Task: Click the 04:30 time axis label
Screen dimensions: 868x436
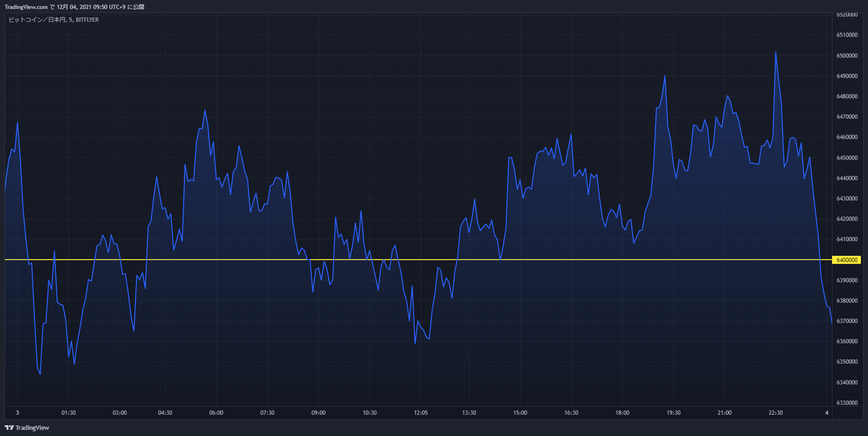Action: (165, 413)
